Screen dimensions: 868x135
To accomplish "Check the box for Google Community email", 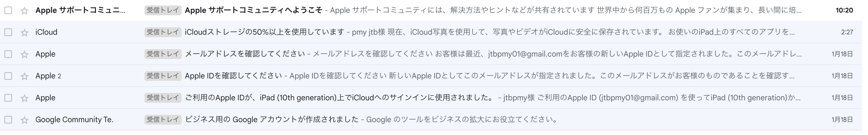I will [x=8, y=120].
